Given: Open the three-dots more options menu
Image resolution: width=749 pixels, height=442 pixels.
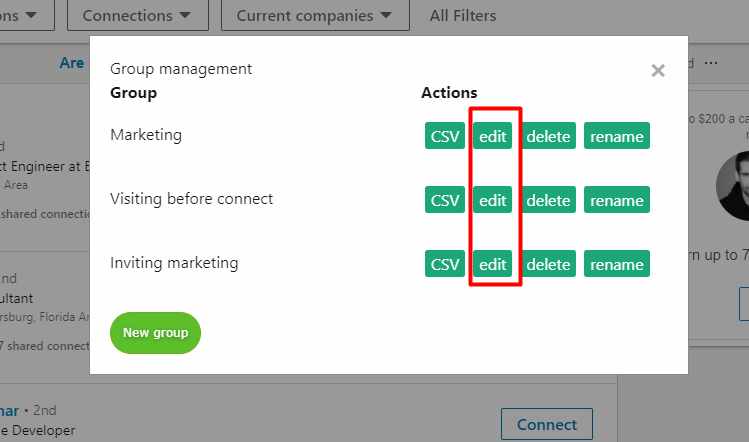Looking at the screenshot, I should pyautogui.click(x=711, y=63).
